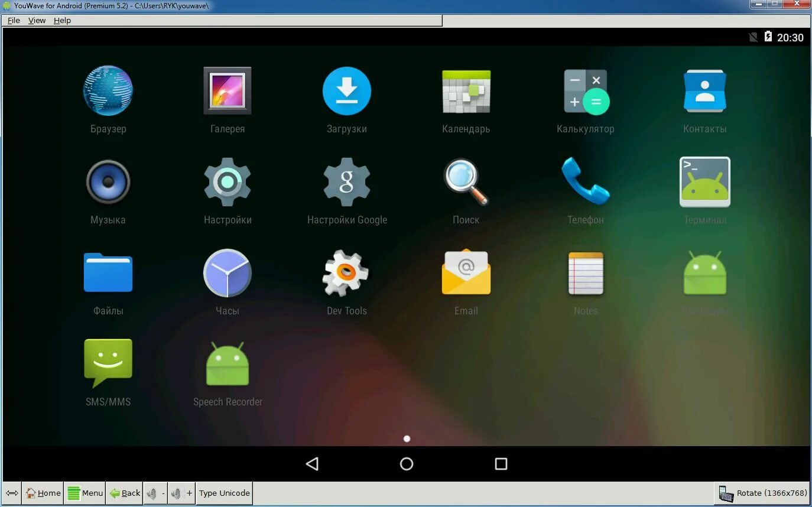Tap the page indicator dot
This screenshot has width=812, height=507.
tap(407, 438)
